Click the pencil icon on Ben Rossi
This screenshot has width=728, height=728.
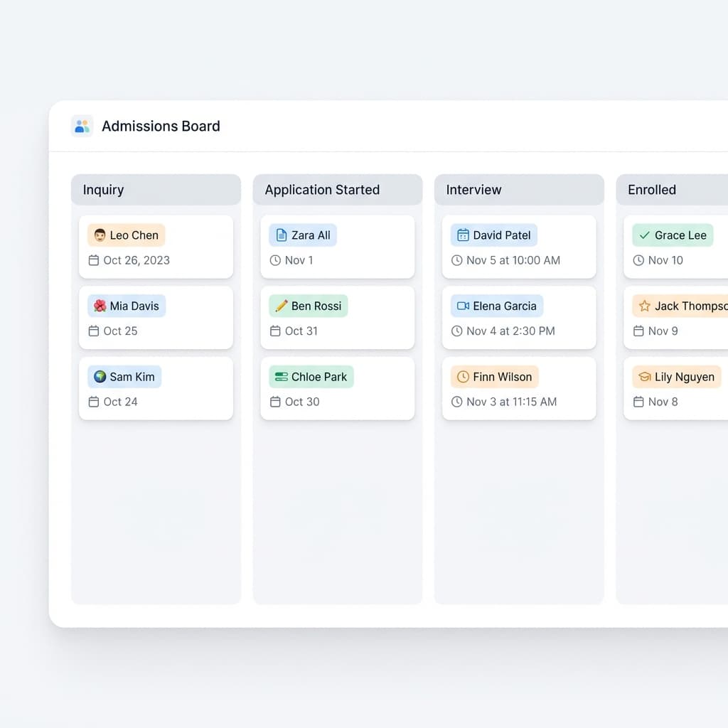281,306
